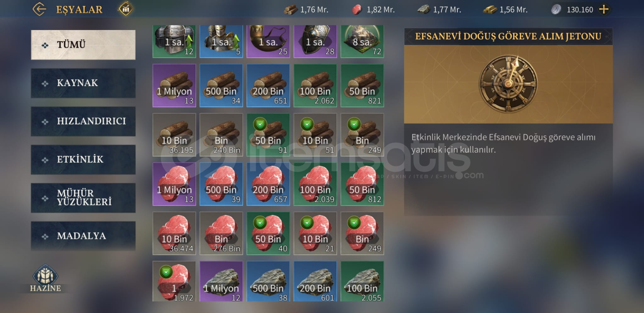
Task: Select the protected 10 Bin meat item with 21
Action: (315, 233)
